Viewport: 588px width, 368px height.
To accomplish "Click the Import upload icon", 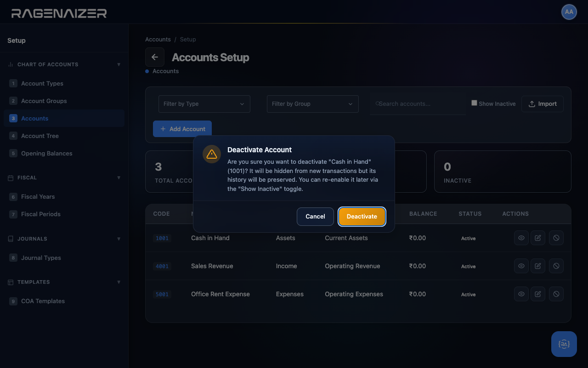I will [x=532, y=104].
